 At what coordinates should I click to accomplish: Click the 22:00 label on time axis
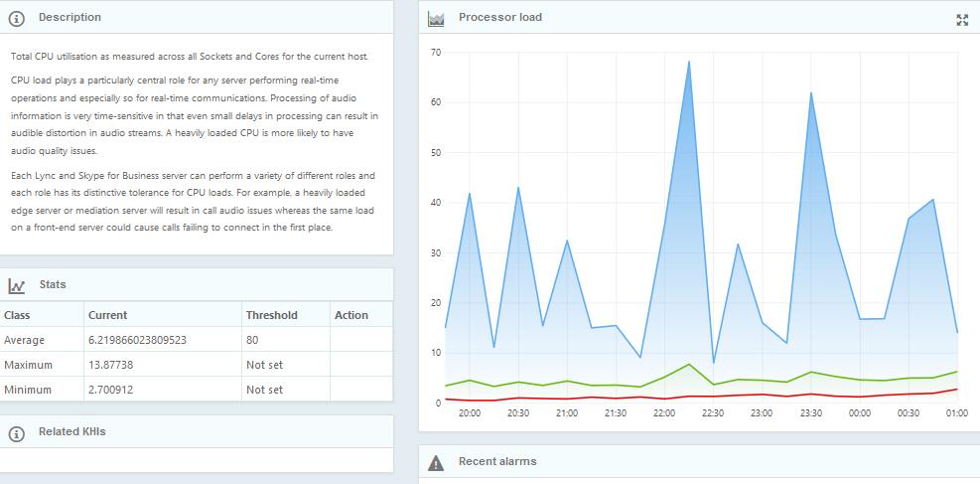(664, 413)
